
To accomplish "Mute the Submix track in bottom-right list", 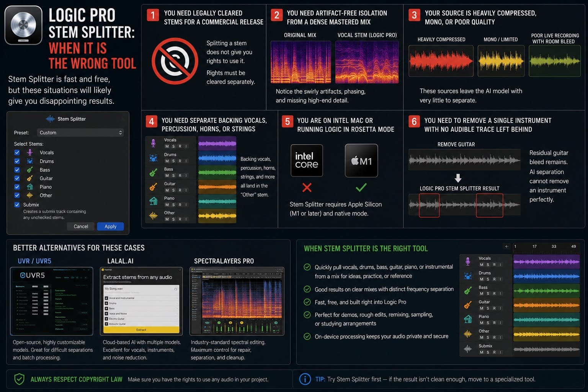I will (481, 352).
